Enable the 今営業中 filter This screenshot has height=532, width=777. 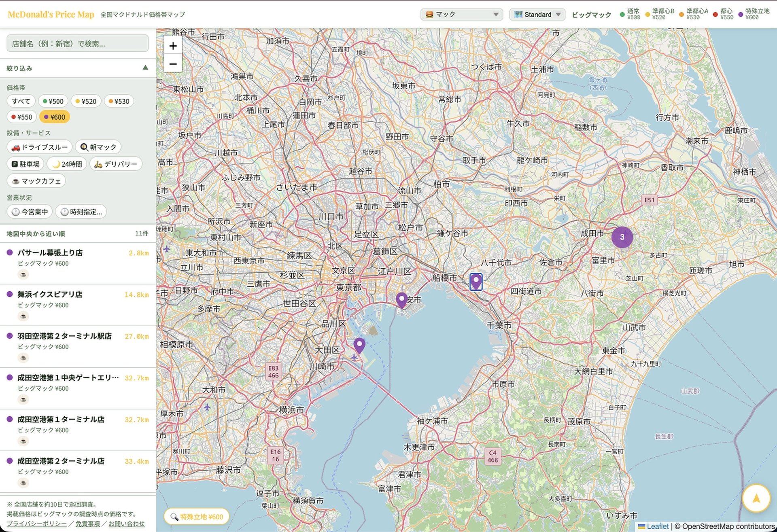coord(30,212)
